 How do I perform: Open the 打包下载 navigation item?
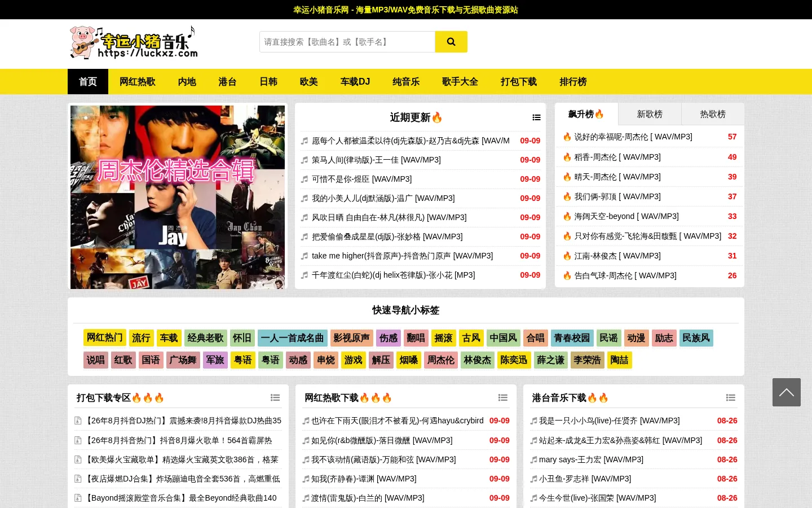519,82
